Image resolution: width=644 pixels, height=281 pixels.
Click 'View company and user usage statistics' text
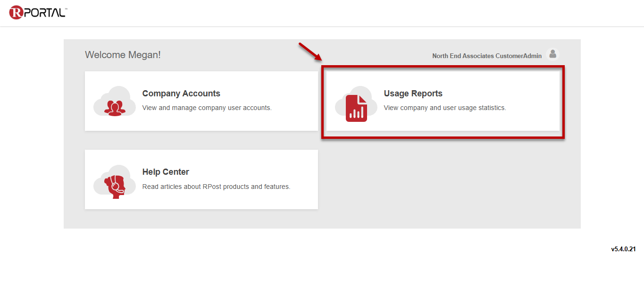point(444,108)
